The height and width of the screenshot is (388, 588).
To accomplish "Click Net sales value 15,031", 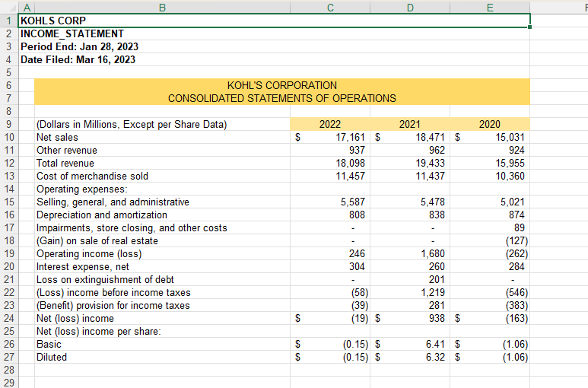I will 510,137.
